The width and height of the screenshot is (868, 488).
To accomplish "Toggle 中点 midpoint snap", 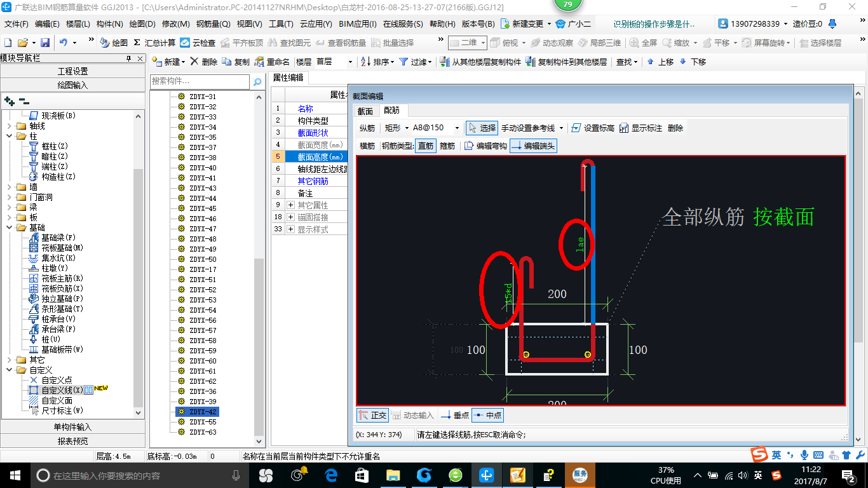I will coord(487,415).
